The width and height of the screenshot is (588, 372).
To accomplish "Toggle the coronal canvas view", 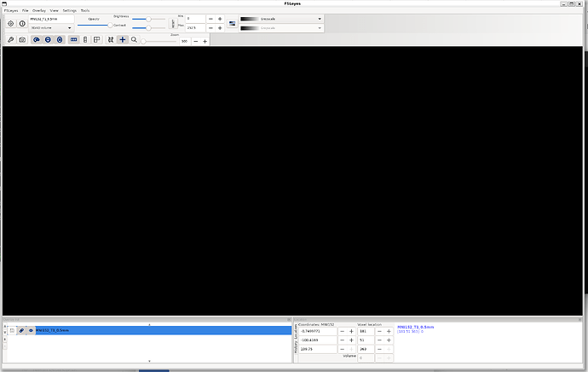I will (48, 40).
